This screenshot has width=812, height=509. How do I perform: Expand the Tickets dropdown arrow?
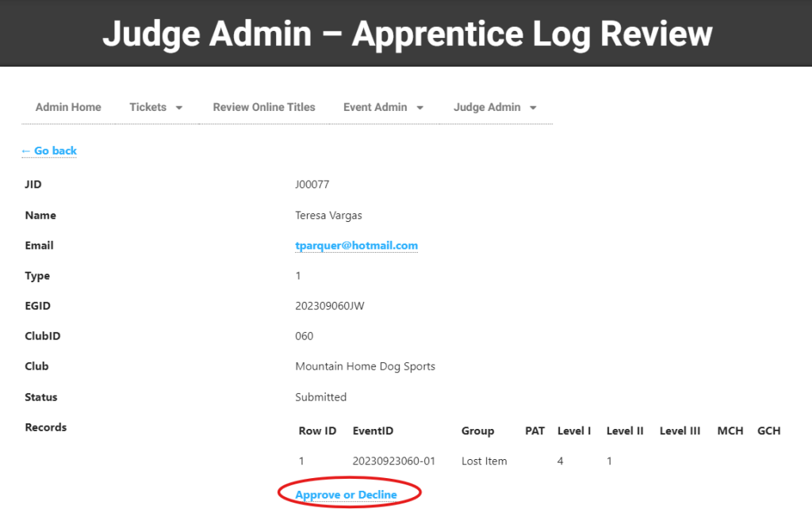pos(179,108)
